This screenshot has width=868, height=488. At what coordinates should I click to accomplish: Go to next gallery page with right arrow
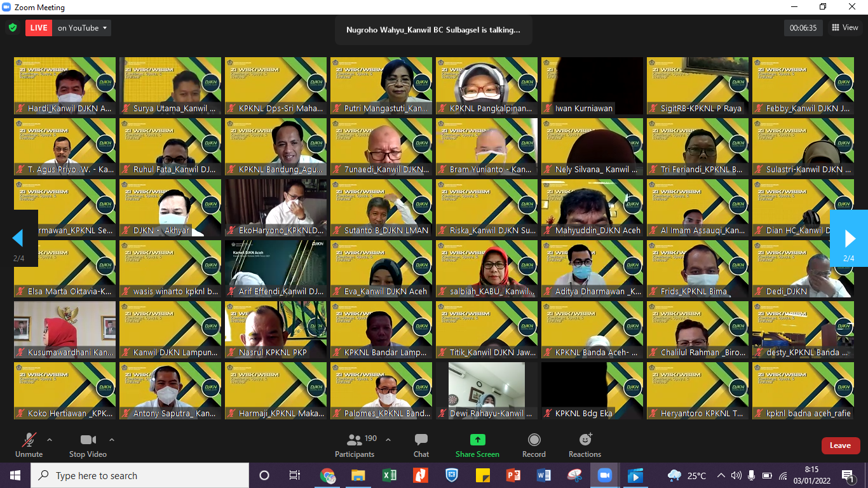[x=849, y=238]
